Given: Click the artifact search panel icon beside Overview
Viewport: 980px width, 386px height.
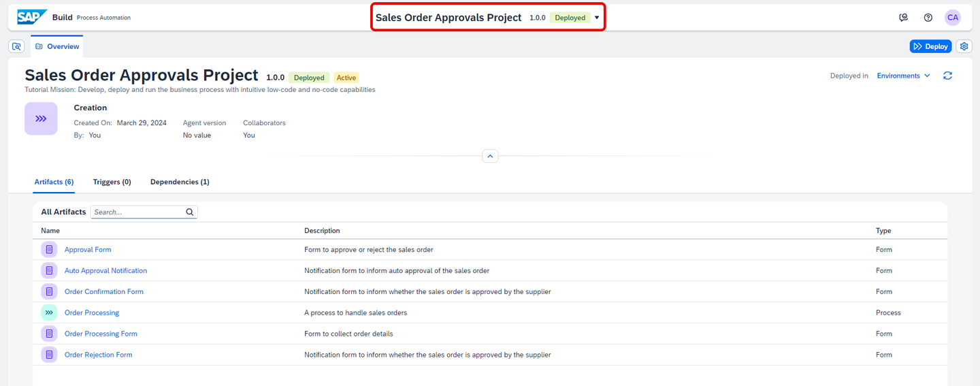Looking at the screenshot, I should (x=17, y=46).
